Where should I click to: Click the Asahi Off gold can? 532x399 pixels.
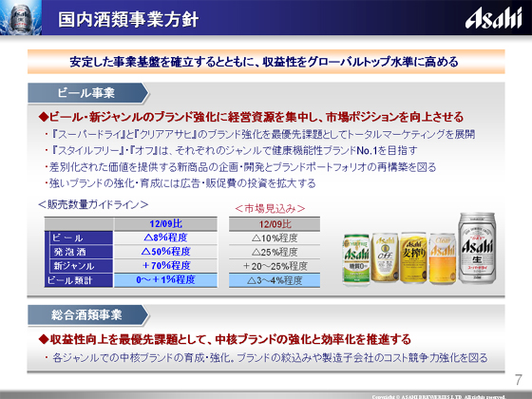click(385, 257)
